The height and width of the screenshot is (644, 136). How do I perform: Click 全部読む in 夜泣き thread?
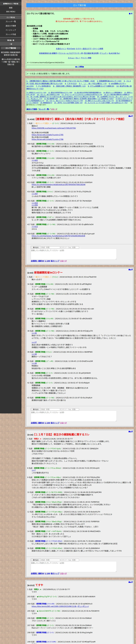pos(34,573)
